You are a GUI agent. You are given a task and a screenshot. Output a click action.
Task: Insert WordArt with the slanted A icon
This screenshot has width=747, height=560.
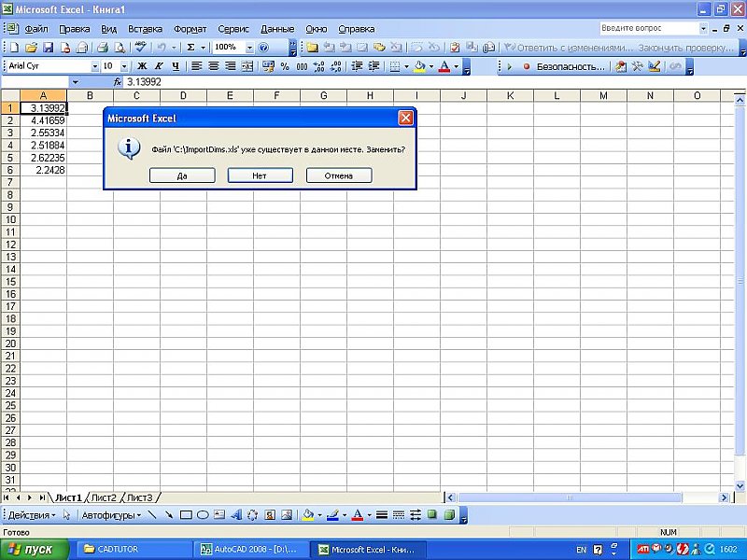(236, 515)
